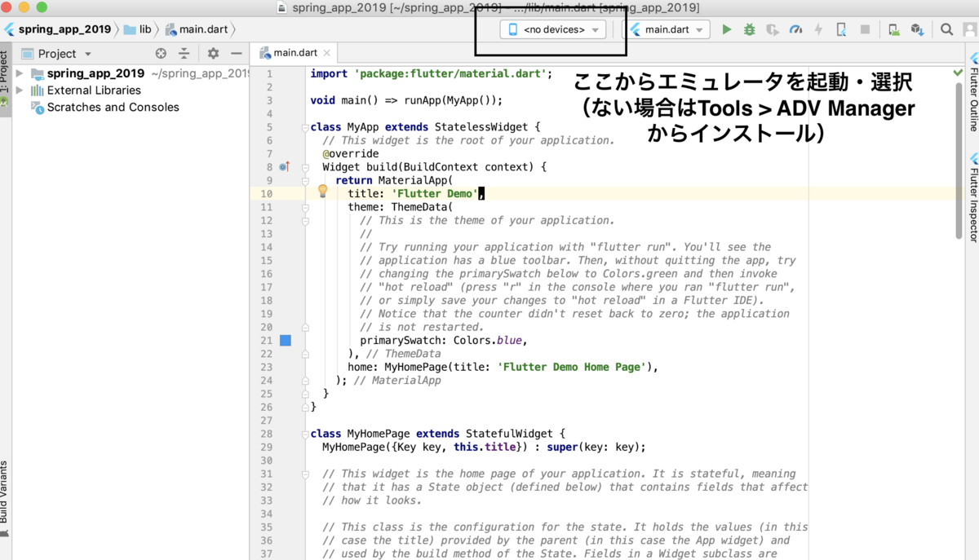Run with coverage icon in toolbar

[x=772, y=29]
